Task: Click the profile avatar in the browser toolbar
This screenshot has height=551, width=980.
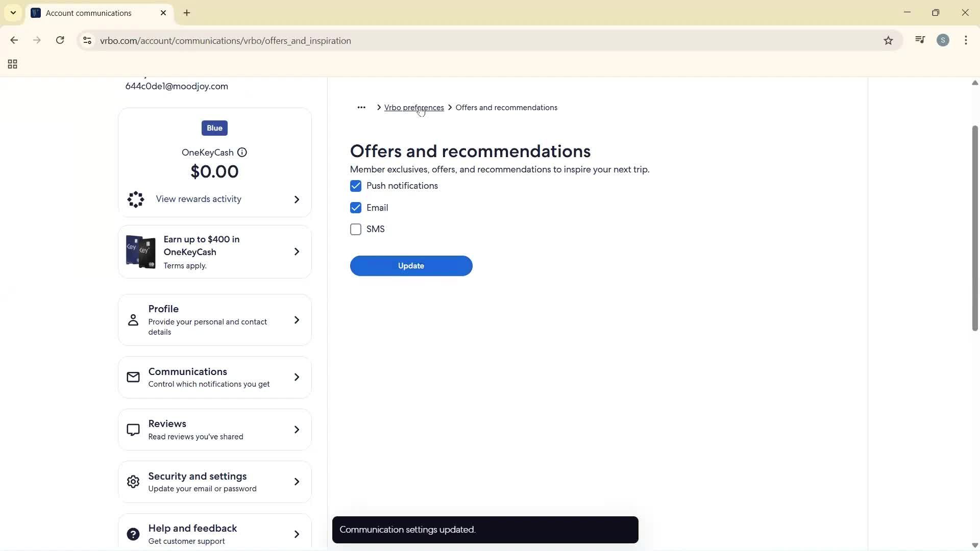Action: (943, 40)
